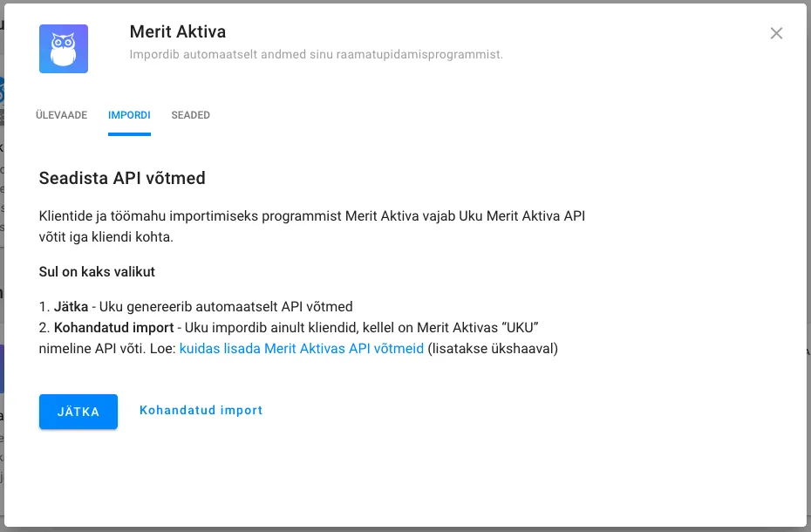811x532 pixels.
Task: Click the Kohandatud import link
Action: 201,410
